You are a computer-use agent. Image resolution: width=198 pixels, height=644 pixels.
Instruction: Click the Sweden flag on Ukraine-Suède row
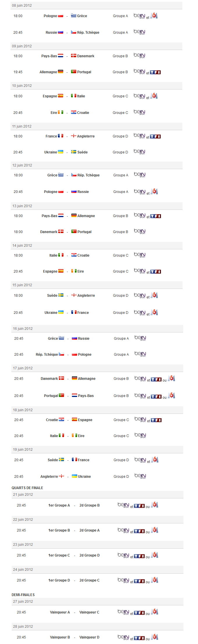pyautogui.click(x=74, y=152)
